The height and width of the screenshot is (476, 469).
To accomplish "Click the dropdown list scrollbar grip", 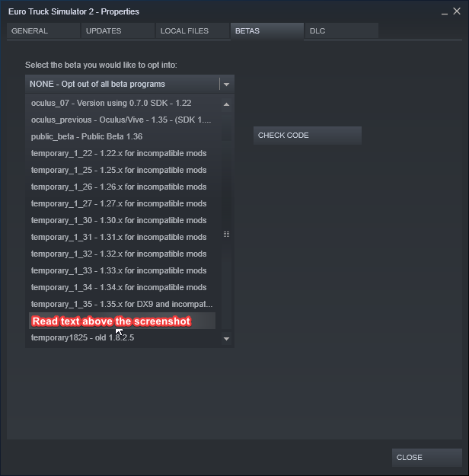I will pos(226,235).
